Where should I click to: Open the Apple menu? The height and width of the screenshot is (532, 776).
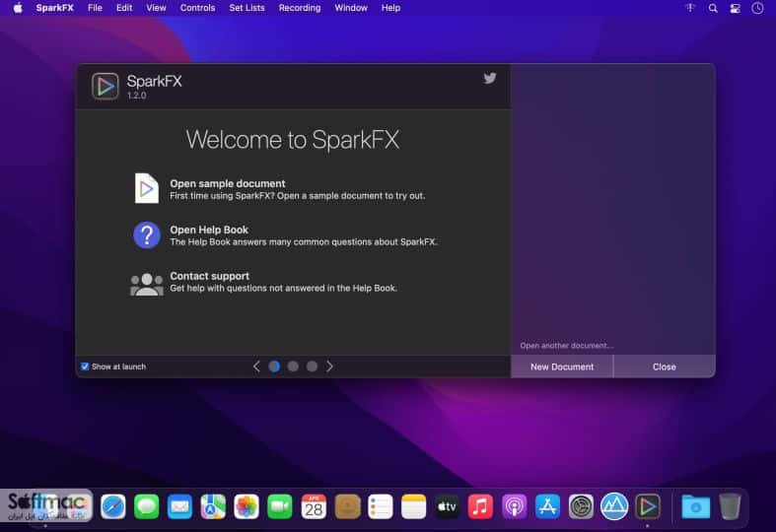[18, 8]
